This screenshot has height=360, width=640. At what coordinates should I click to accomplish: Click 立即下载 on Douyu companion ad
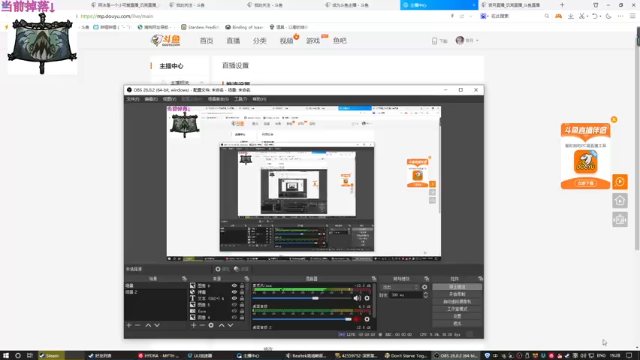[586, 183]
